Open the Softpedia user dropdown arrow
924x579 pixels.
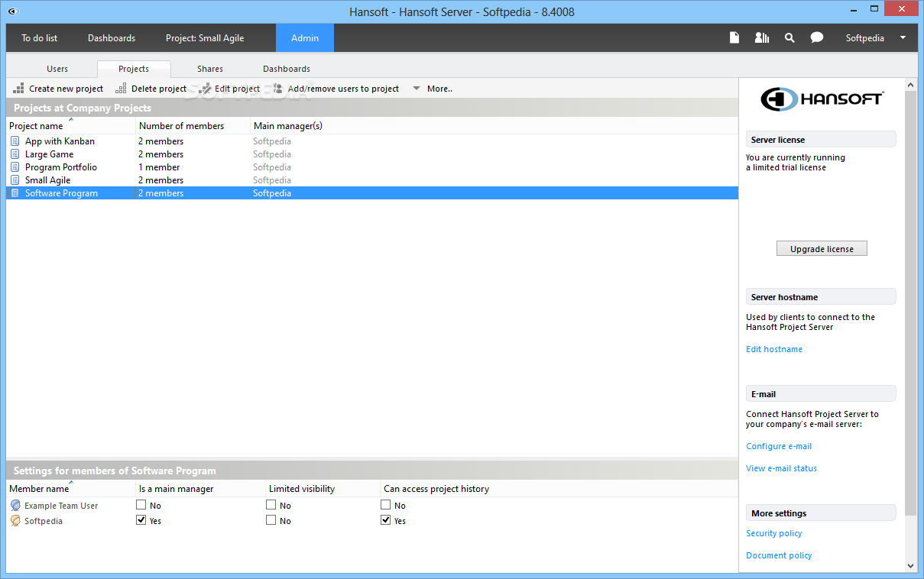click(x=903, y=37)
